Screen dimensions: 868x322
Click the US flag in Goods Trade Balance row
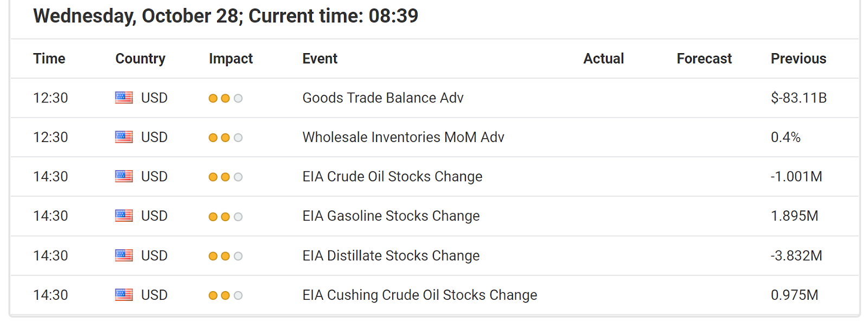124,98
